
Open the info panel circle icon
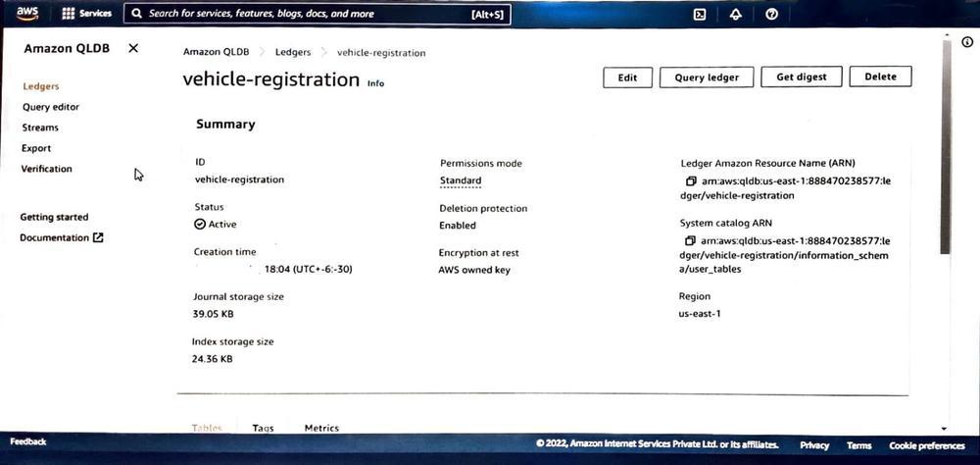[x=967, y=42]
